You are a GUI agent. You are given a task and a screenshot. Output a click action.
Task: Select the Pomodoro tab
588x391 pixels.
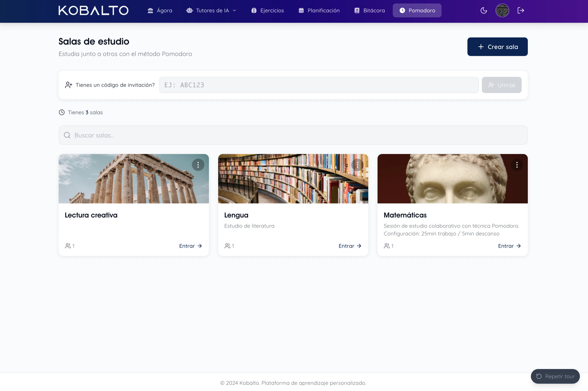[417, 10]
